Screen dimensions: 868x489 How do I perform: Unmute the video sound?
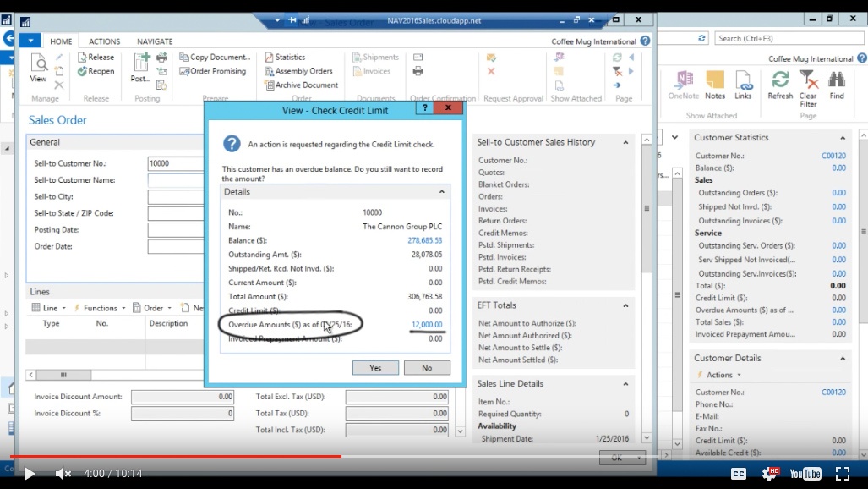coord(63,474)
